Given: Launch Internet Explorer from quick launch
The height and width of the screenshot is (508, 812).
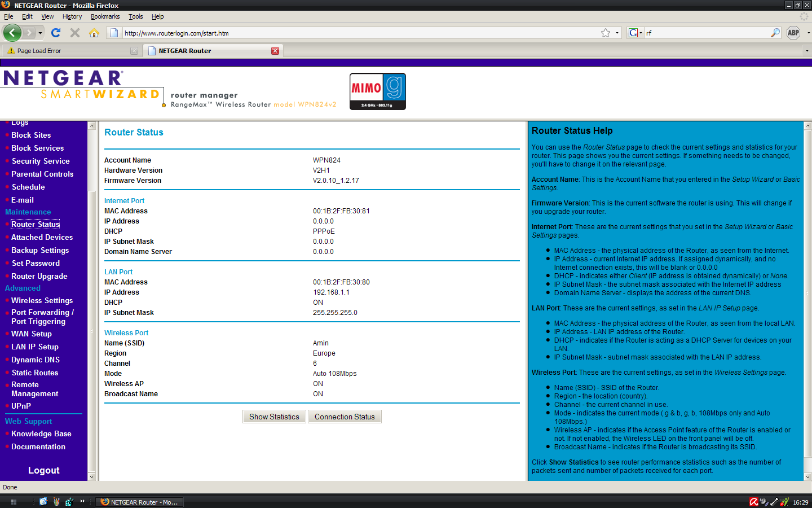Looking at the screenshot, I should click(43, 501).
